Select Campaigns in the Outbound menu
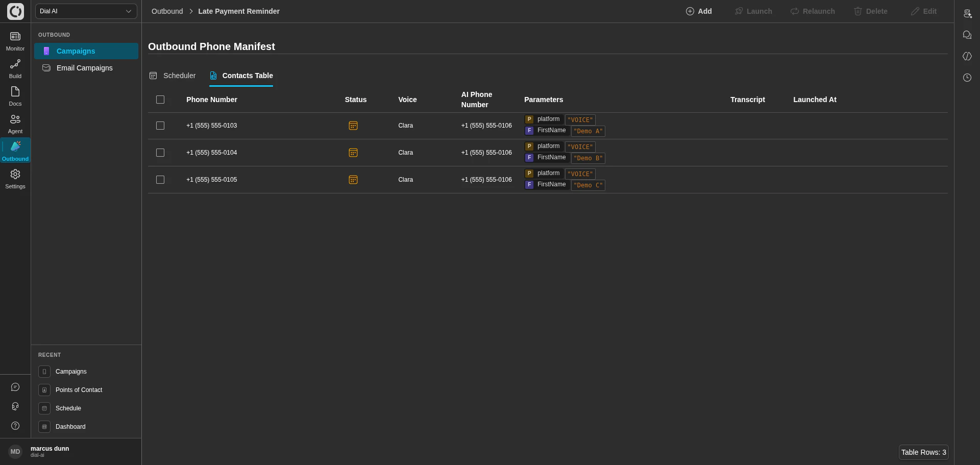Image resolution: width=980 pixels, height=465 pixels. tap(86, 51)
